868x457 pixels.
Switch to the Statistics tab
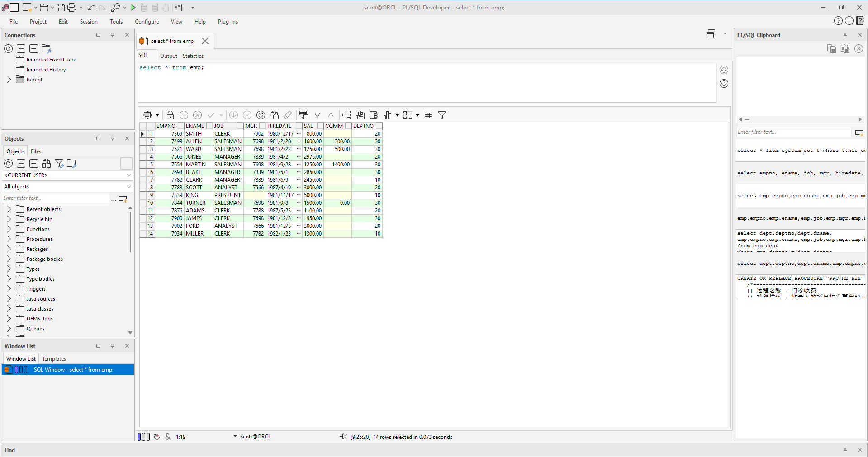click(x=193, y=56)
